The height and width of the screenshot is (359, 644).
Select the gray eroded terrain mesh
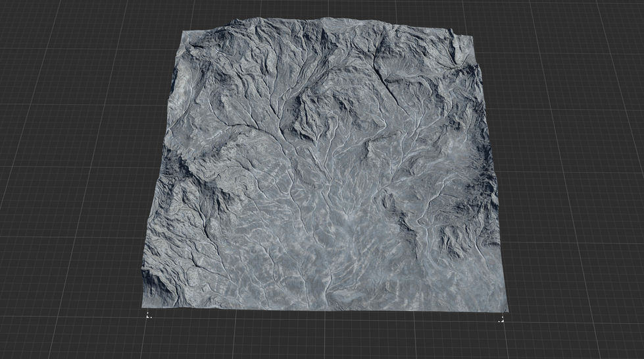pyautogui.click(x=324, y=165)
